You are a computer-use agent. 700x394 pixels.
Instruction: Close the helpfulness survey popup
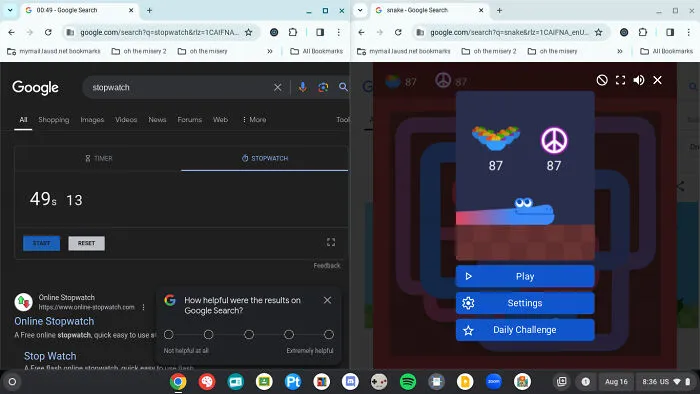click(x=327, y=300)
